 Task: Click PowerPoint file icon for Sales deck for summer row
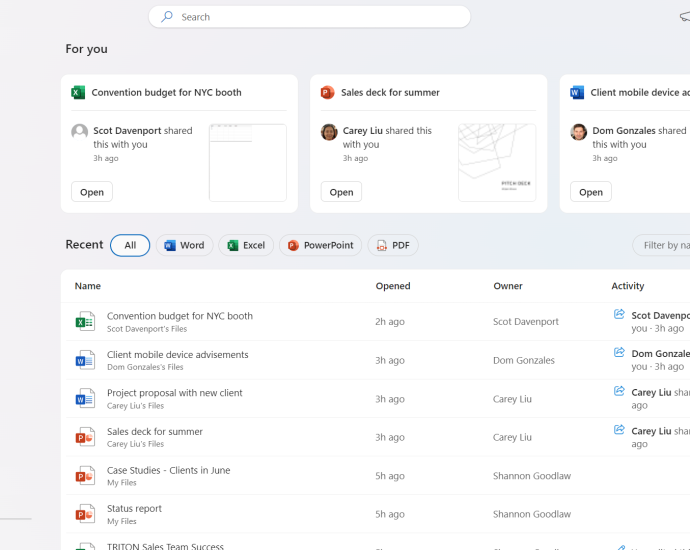coord(85,437)
